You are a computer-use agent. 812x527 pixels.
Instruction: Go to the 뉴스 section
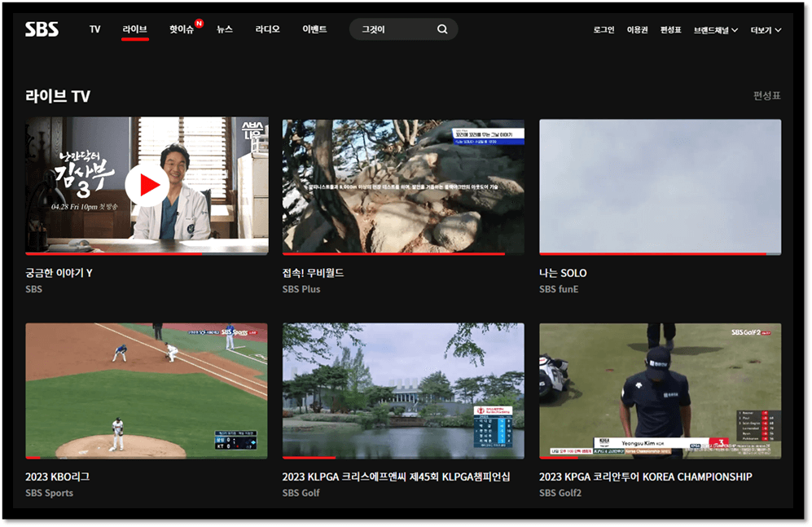coord(225,29)
